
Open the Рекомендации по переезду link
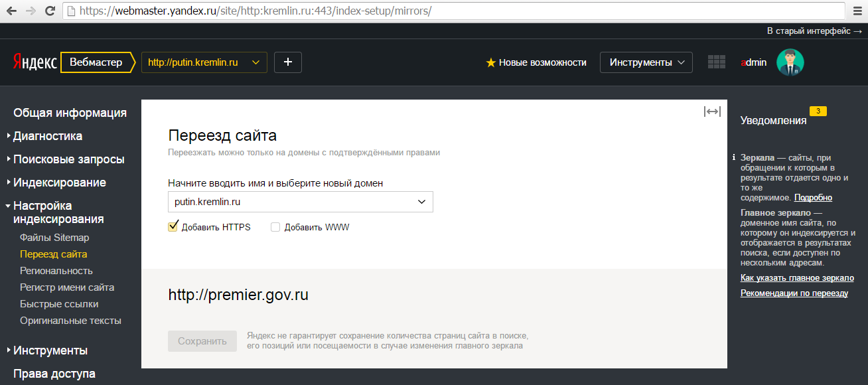pos(794,292)
